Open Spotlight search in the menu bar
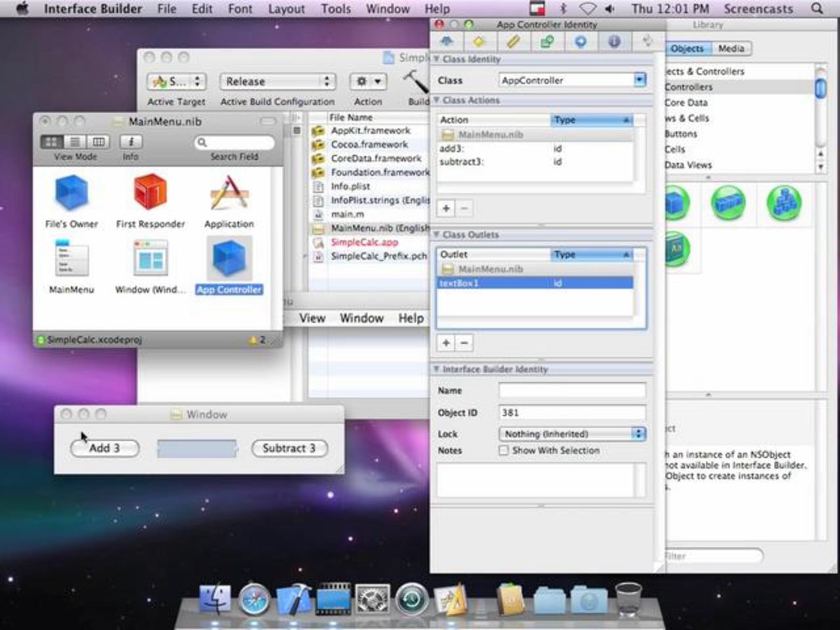Viewport: 840px width, 630px height. click(x=817, y=8)
